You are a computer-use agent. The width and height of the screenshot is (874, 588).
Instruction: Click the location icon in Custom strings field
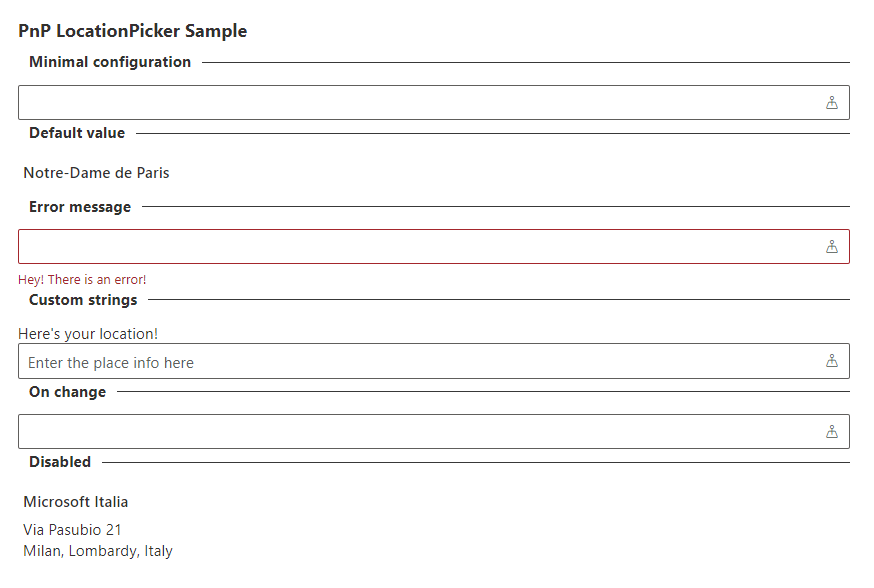coord(831,361)
